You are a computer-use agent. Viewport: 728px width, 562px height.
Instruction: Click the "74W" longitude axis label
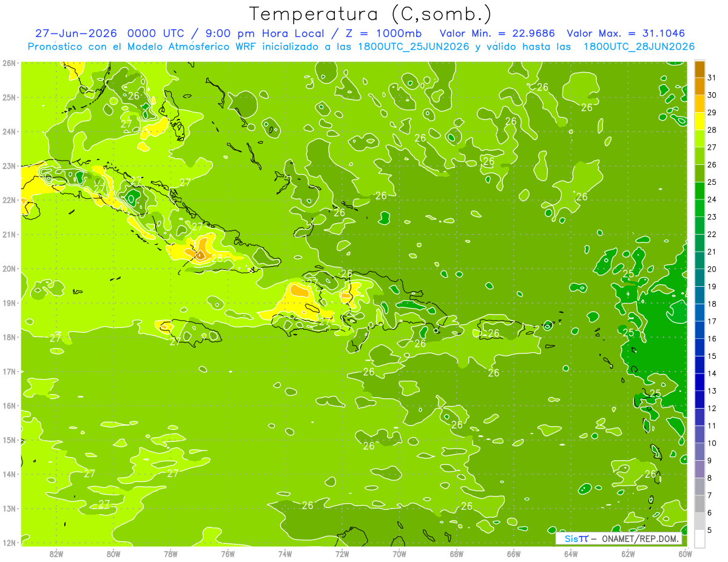pyautogui.click(x=285, y=553)
